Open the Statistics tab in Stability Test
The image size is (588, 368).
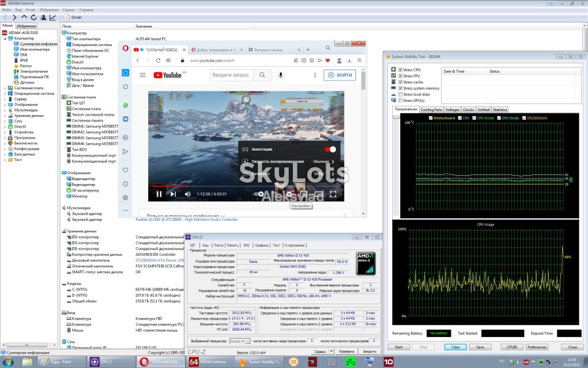pos(500,110)
